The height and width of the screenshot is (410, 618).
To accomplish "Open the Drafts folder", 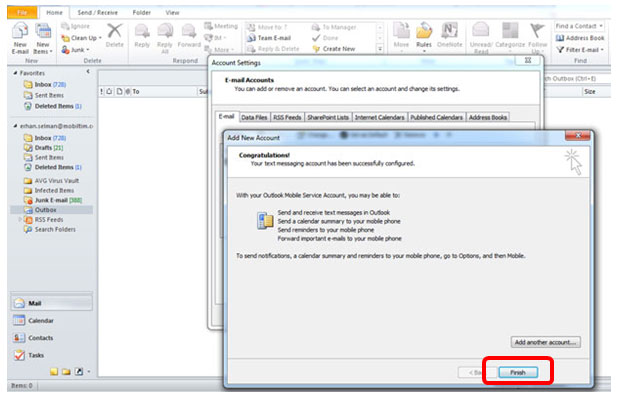I will pyautogui.click(x=43, y=148).
